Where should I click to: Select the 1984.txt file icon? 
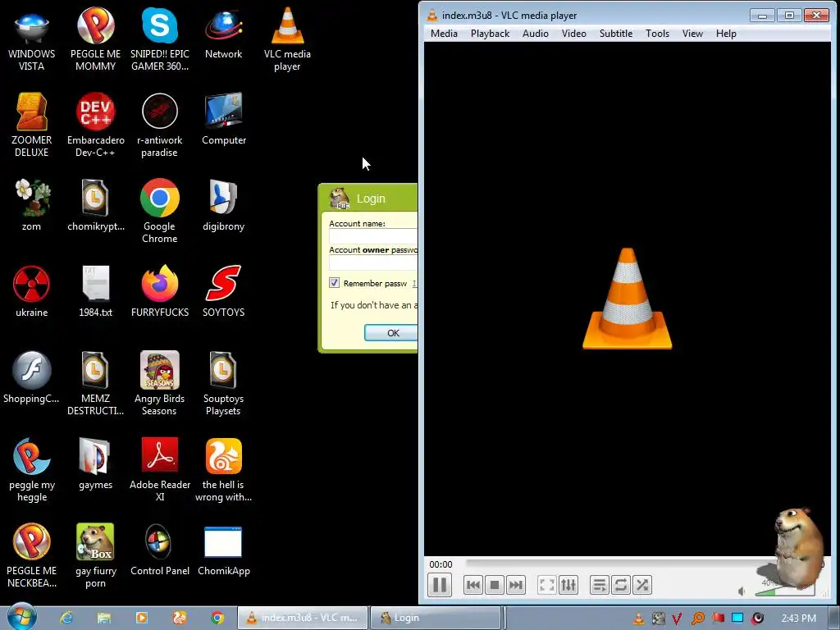click(x=95, y=291)
